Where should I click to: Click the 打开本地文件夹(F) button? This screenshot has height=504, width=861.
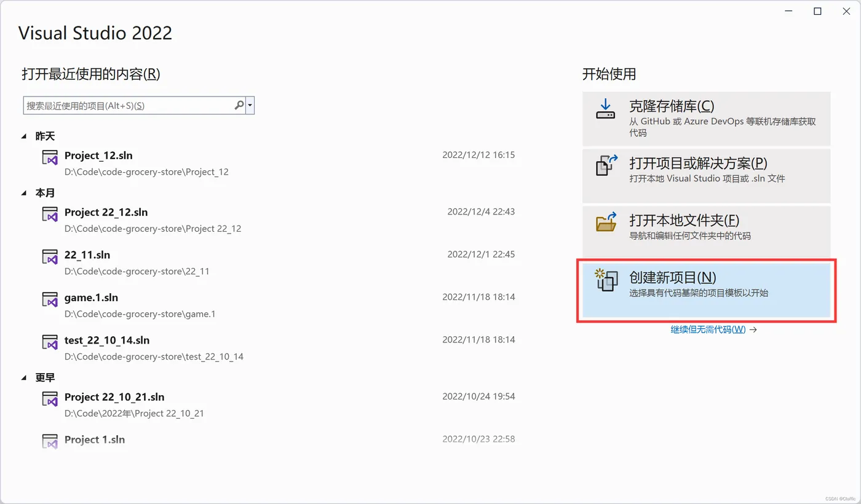pos(706,232)
